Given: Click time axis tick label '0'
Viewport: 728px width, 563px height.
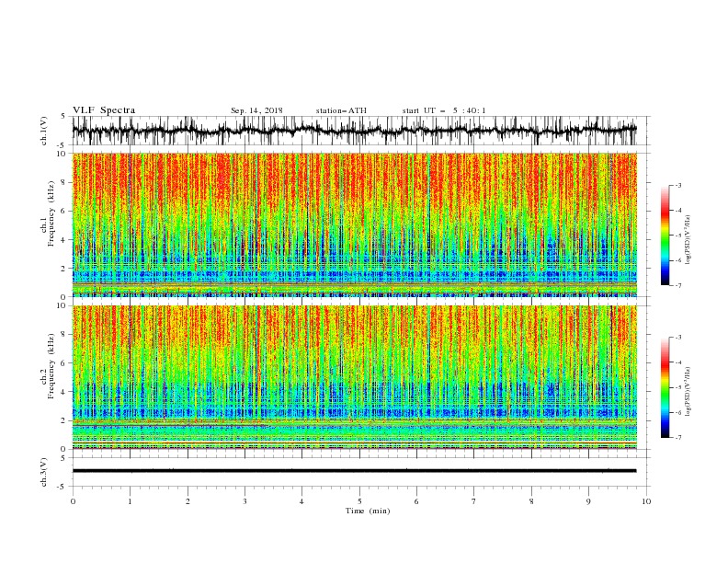Looking at the screenshot, I should click(73, 501).
